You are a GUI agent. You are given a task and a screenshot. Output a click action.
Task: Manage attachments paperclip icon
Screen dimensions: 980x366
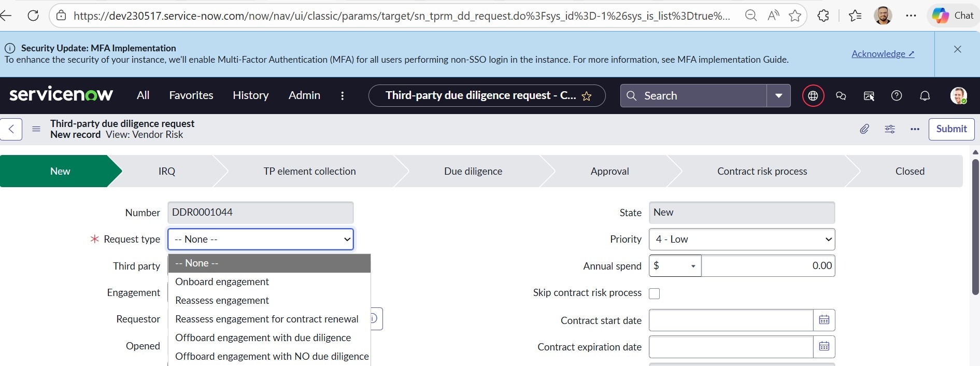(864, 129)
